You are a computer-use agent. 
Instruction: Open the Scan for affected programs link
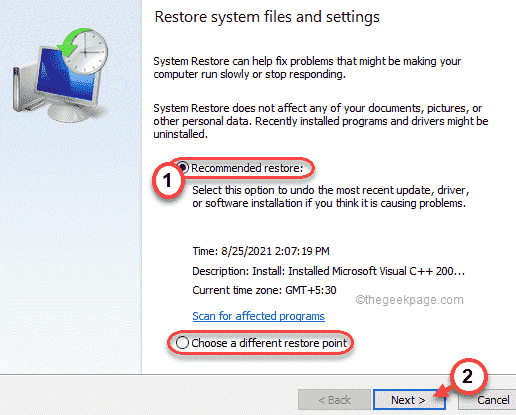click(258, 316)
